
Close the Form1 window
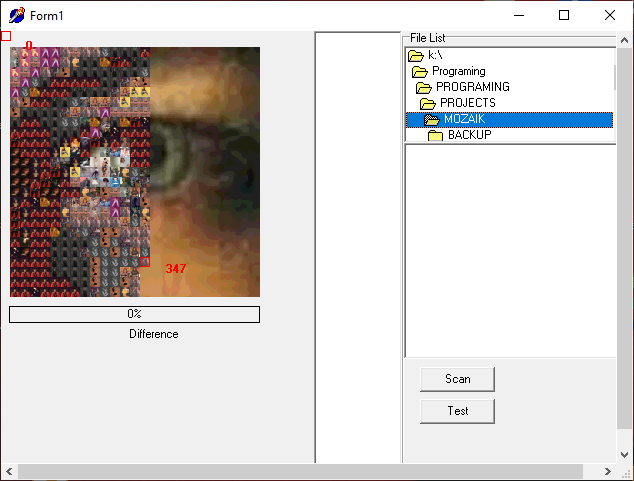[x=610, y=15]
